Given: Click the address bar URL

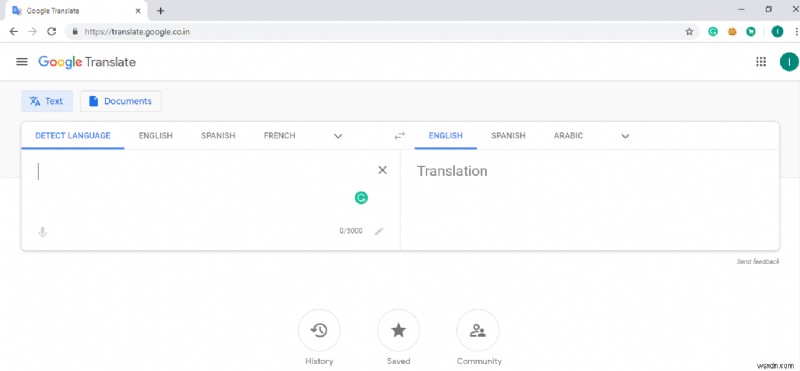Looking at the screenshot, I should [137, 32].
